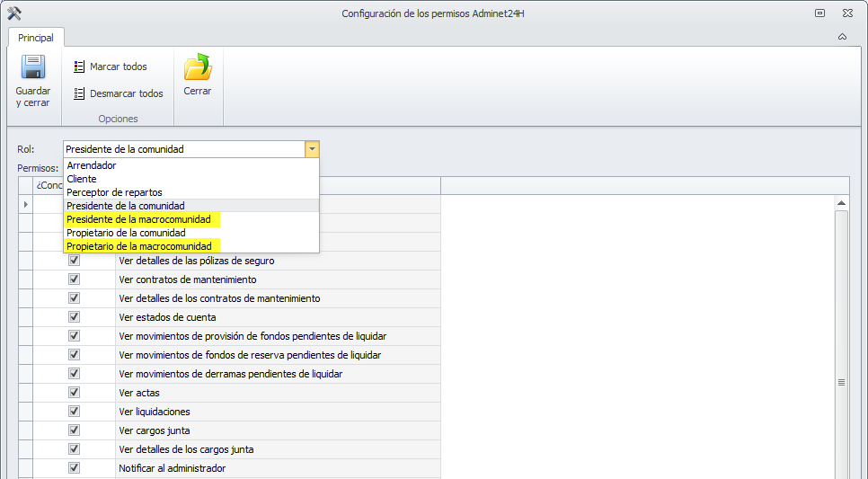The image size is (868, 479).
Task: Click 'Ver cargos junta' row text
Action: 155,430
